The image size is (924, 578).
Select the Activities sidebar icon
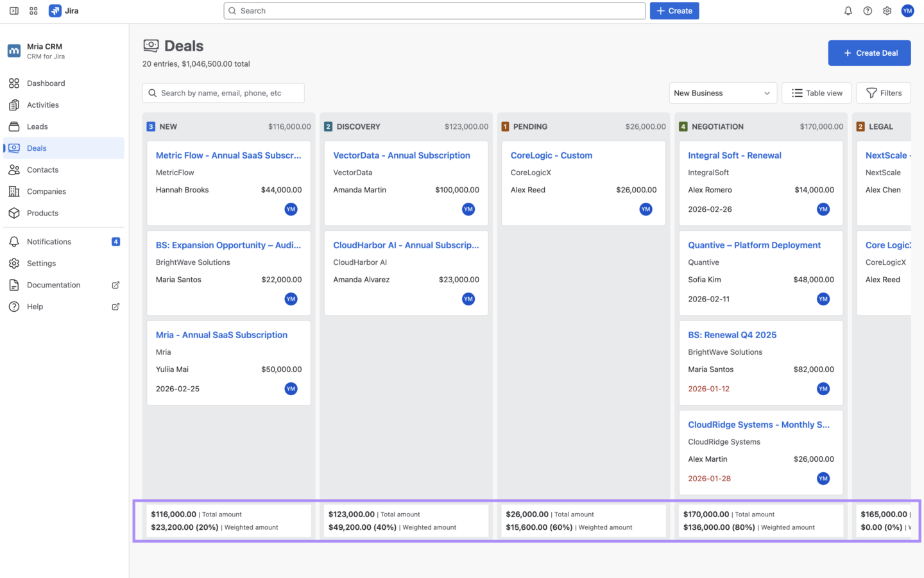(x=42, y=105)
